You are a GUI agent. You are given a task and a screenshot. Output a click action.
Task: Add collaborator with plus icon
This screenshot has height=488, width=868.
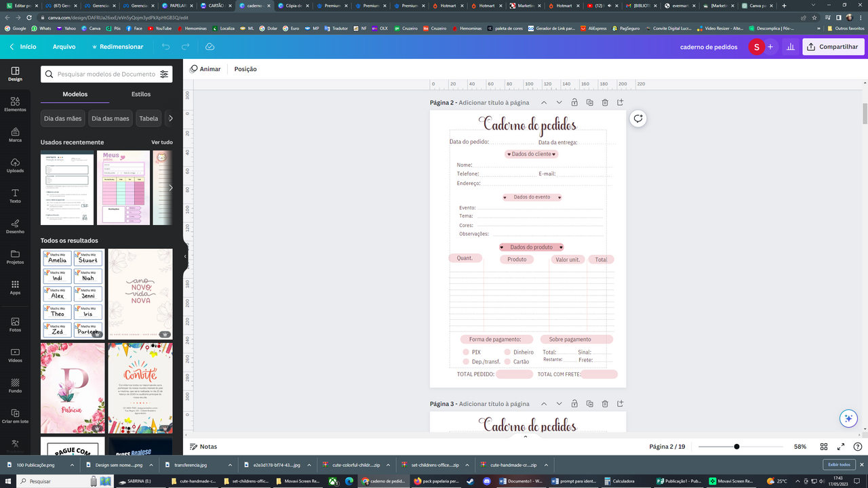pyautogui.click(x=770, y=47)
